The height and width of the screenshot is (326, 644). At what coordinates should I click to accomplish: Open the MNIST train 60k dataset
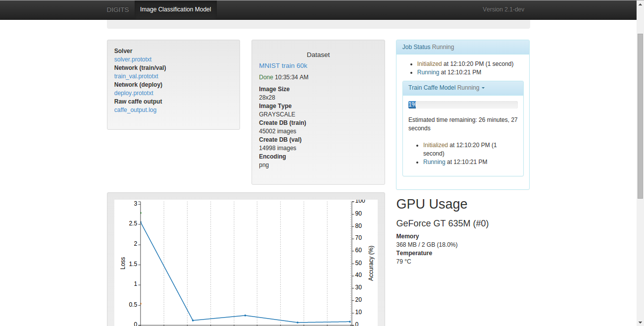283,66
